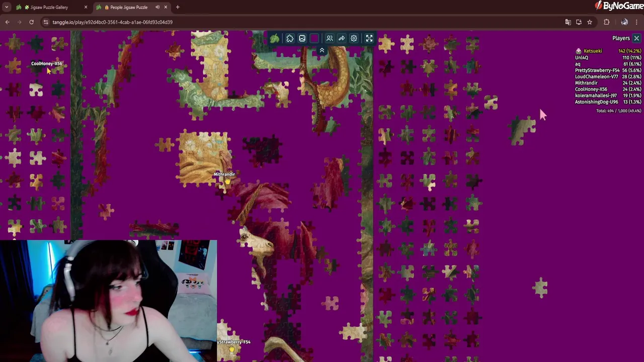Image resolution: width=644 pixels, height=362 pixels.
Task: Open puzzle settings gear icon
Action: pos(354,38)
